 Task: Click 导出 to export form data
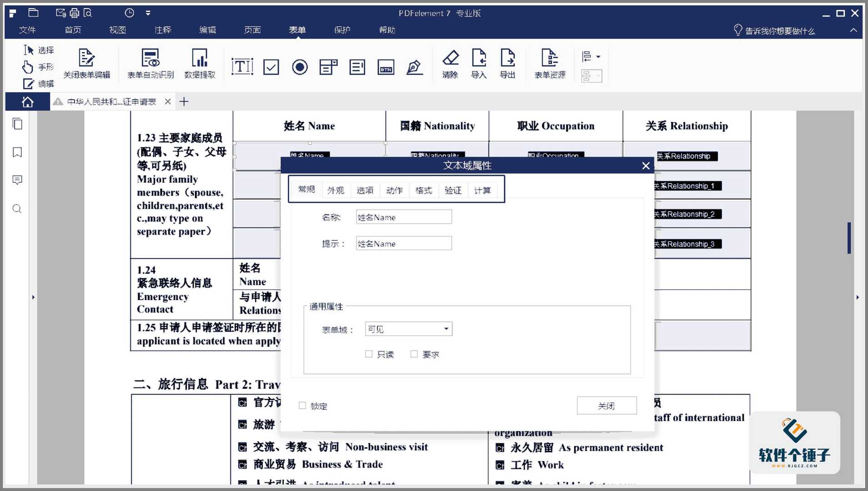[x=507, y=64]
